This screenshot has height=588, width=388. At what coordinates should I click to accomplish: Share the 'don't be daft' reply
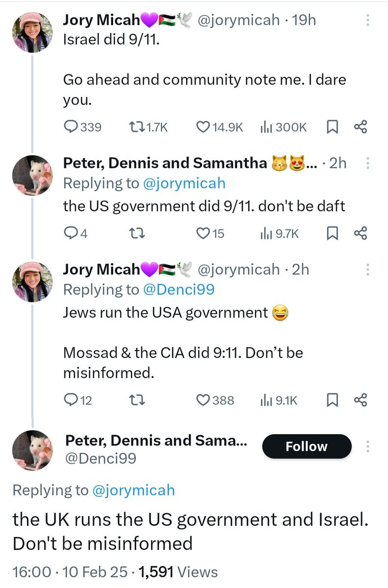pyautogui.click(x=360, y=234)
